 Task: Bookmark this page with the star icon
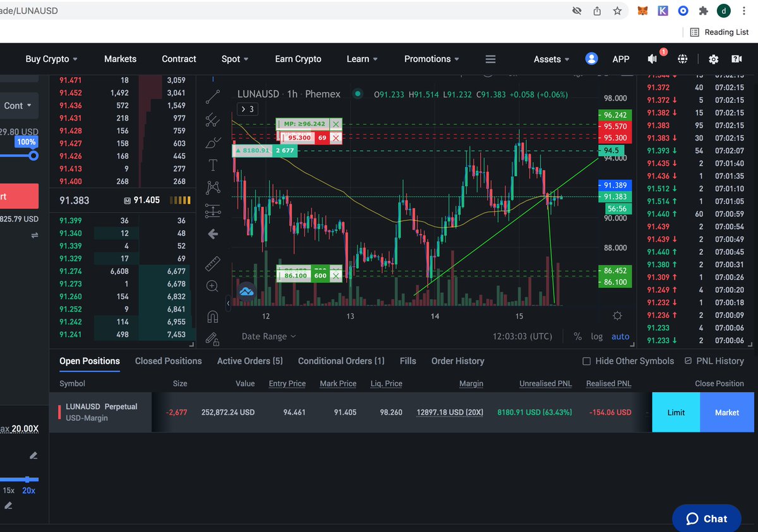click(x=617, y=11)
